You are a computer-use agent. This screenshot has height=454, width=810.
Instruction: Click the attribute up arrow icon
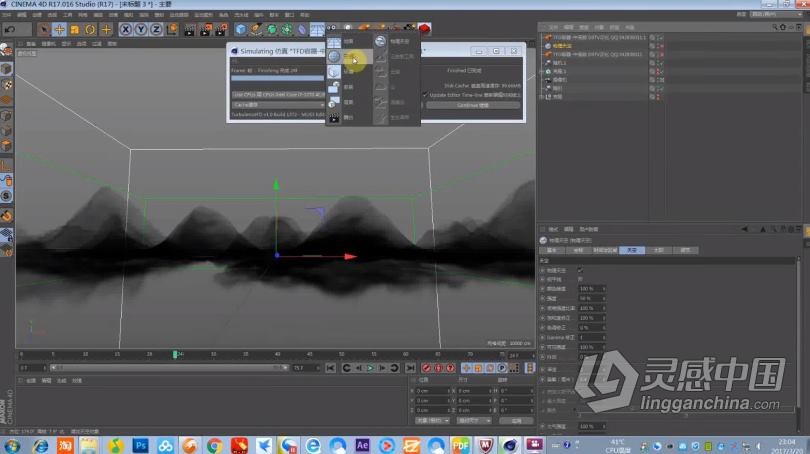point(763,229)
